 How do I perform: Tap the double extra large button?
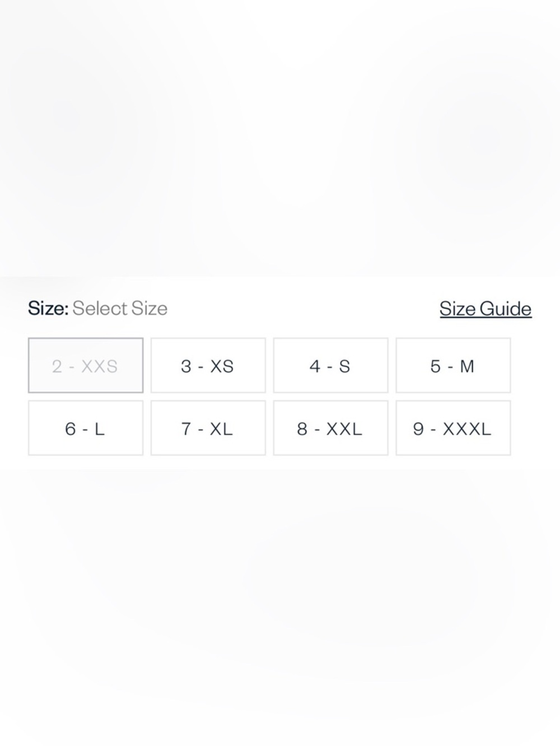click(330, 428)
